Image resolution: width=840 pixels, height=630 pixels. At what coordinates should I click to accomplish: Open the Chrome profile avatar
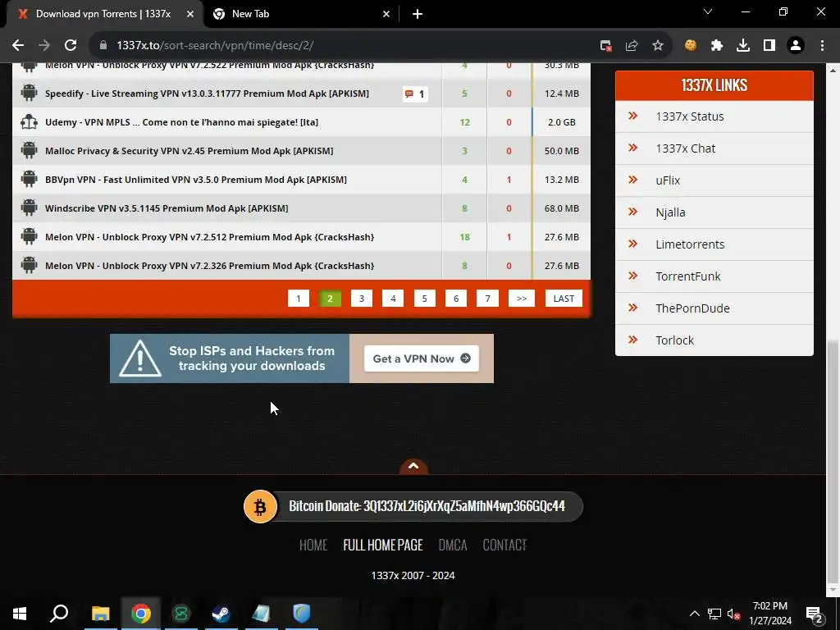(x=796, y=46)
